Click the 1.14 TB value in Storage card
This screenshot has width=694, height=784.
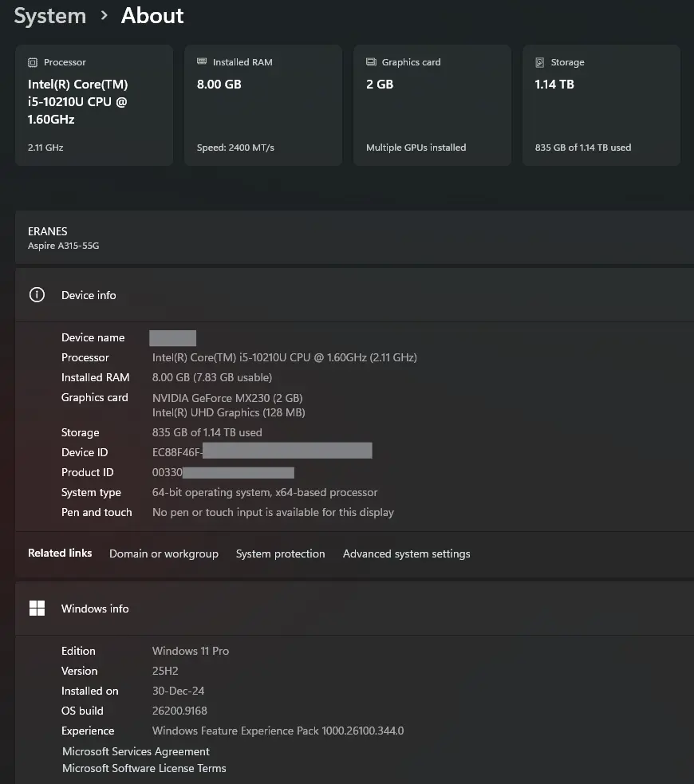click(554, 84)
